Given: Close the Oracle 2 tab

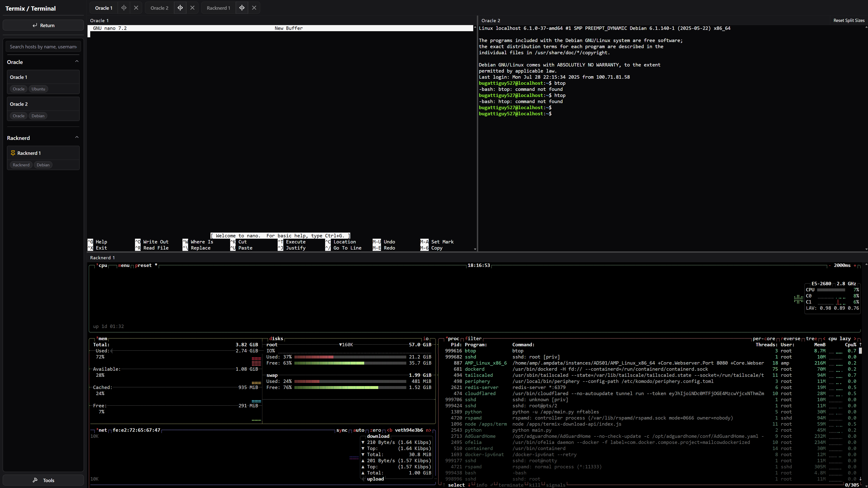Looking at the screenshot, I should 192,8.
